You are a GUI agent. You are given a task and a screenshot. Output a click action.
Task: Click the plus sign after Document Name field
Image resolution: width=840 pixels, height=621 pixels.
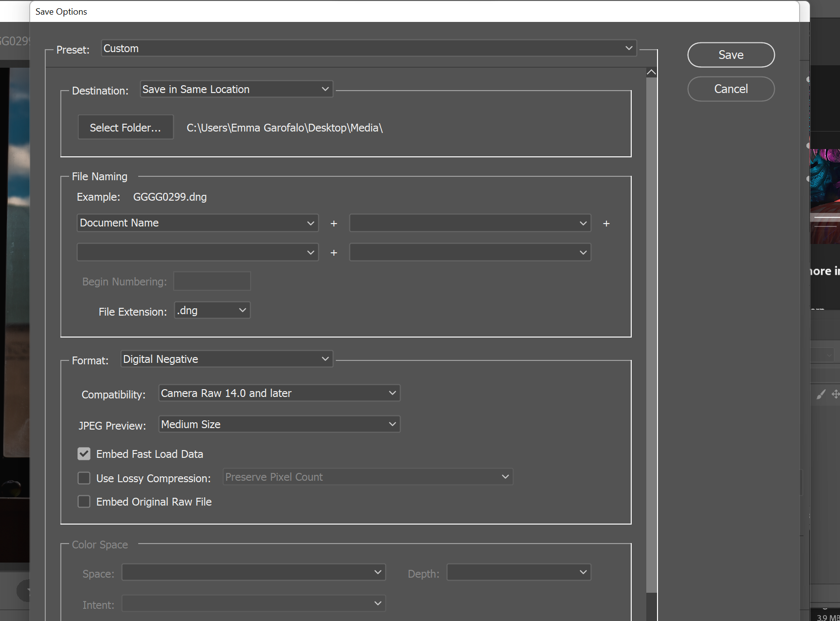334,224
